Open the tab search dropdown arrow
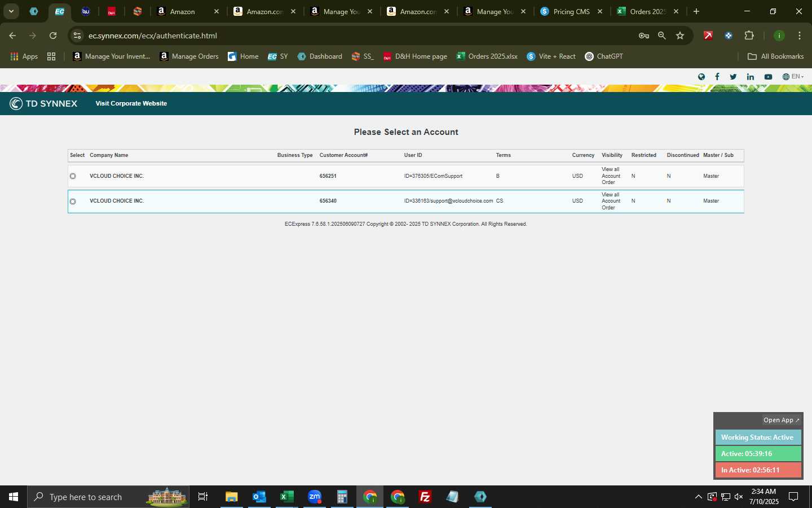This screenshot has width=812, height=508. [x=11, y=11]
